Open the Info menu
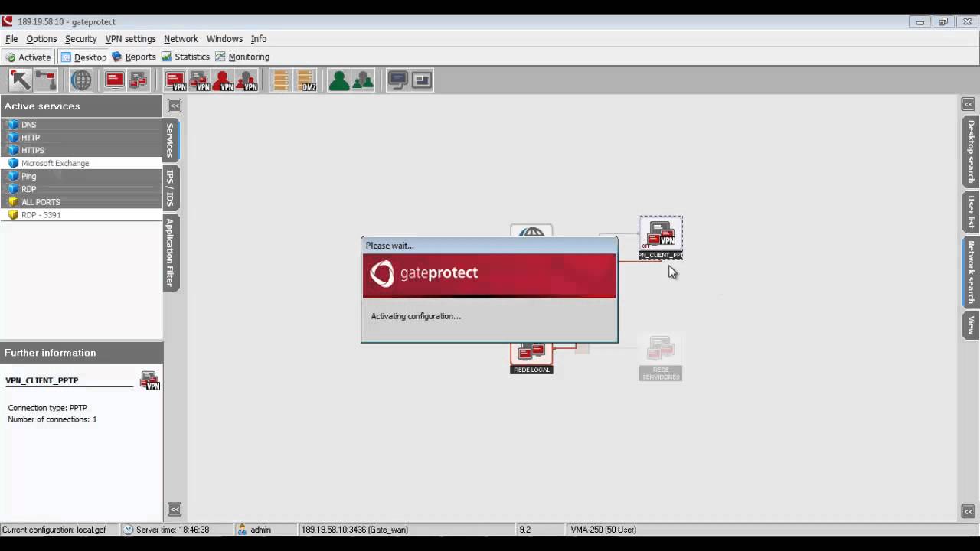980x551 pixels. (259, 39)
